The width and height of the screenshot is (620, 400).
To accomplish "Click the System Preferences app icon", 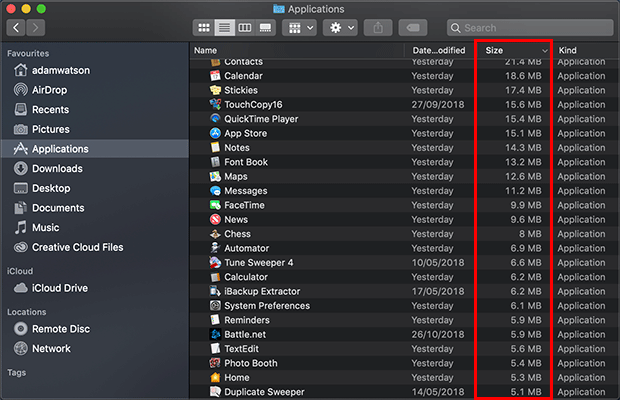I will (x=215, y=306).
